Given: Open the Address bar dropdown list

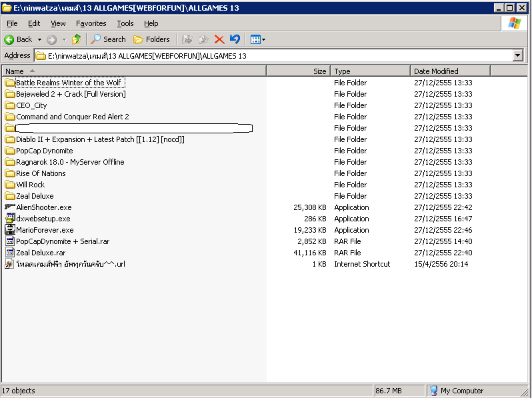Looking at the screenshot, I should tap(518, 55).
